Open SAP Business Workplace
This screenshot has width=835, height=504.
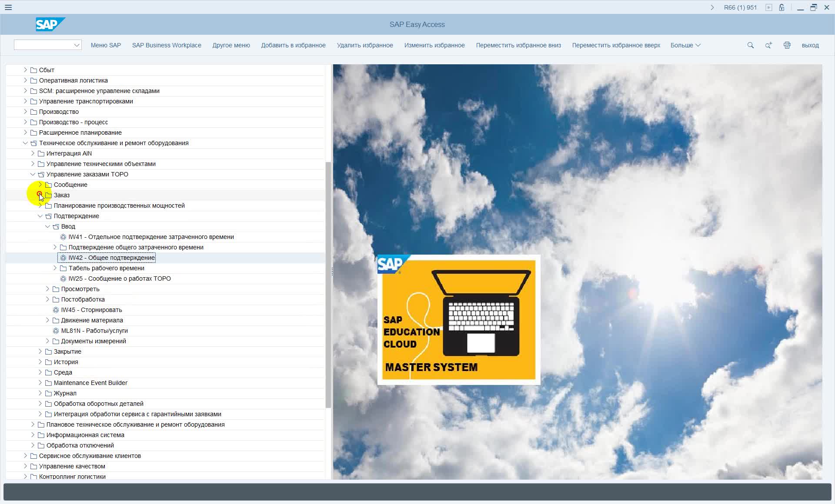(167, 45)
